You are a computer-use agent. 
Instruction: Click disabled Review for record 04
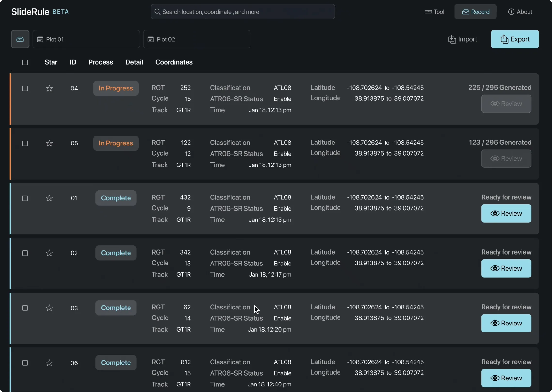pyautogui.click(x=506, y=104)
